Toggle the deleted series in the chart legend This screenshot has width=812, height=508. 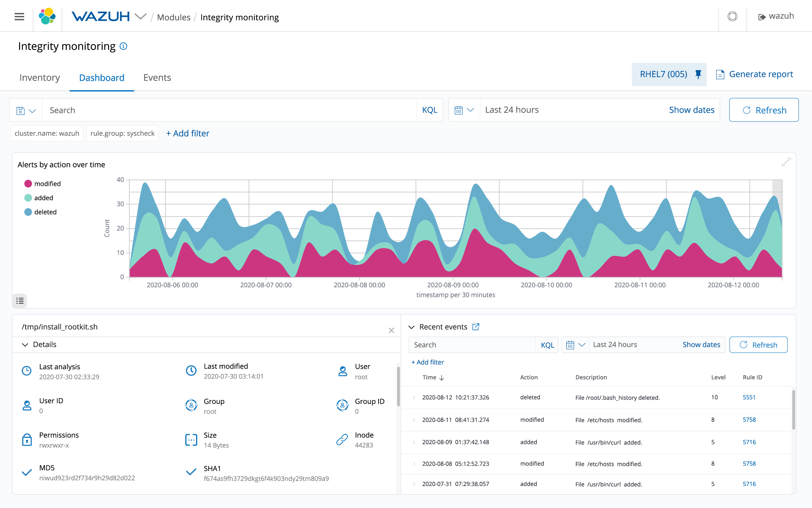[x=45, y=212]
